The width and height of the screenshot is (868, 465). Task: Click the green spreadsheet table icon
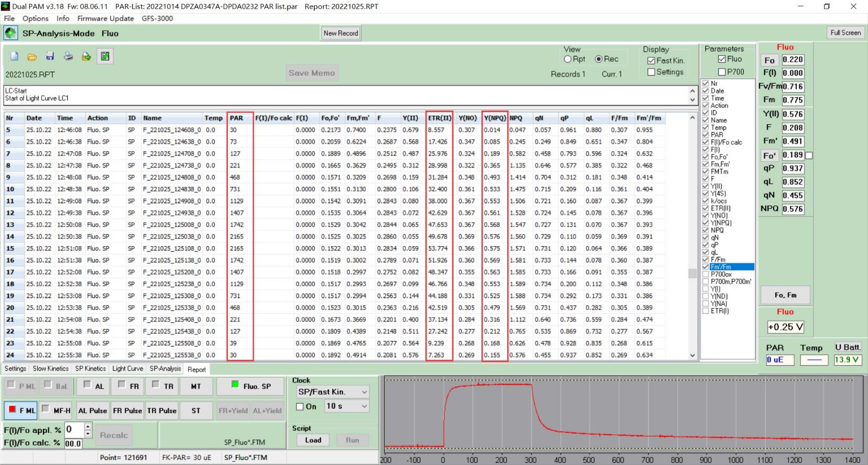[105, 56]
